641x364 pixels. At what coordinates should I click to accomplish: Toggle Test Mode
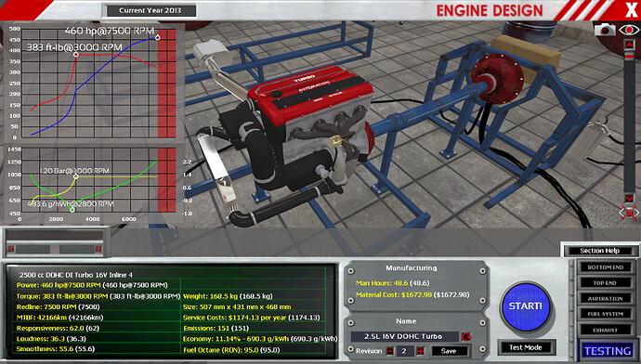click(x=525, y=347)
